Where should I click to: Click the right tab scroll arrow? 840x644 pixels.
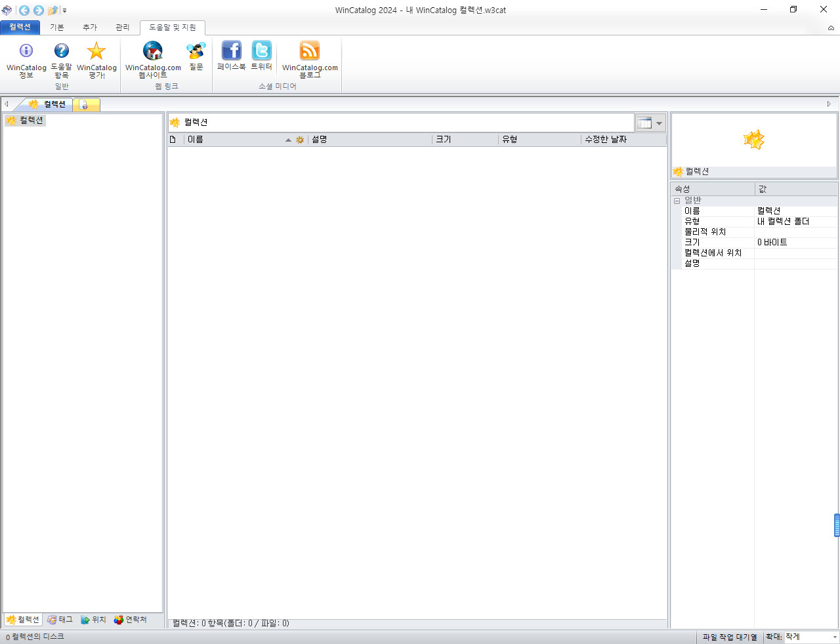(x=829, y=104)
